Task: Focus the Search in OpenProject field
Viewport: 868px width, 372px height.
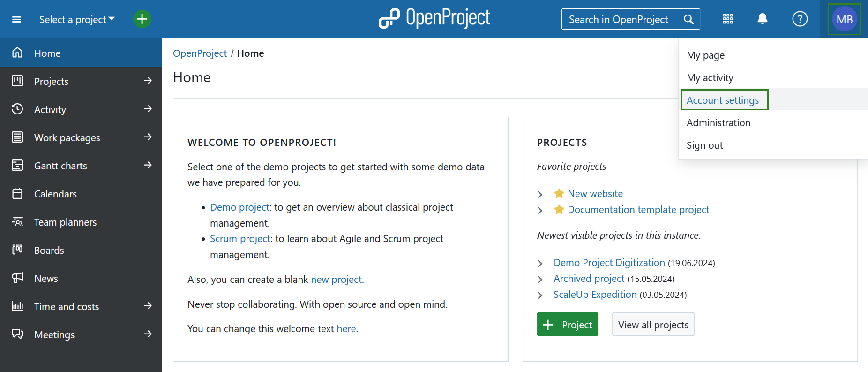Action: tap(631, 19)
